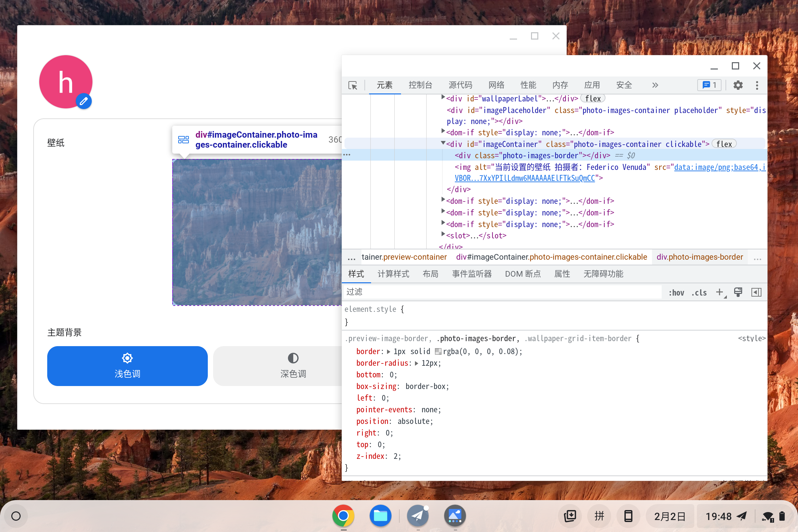Enable the 深色调 dark theme option
Image resolution: width=798 pixels, height=532 pixels.
[x=293, y=366]
